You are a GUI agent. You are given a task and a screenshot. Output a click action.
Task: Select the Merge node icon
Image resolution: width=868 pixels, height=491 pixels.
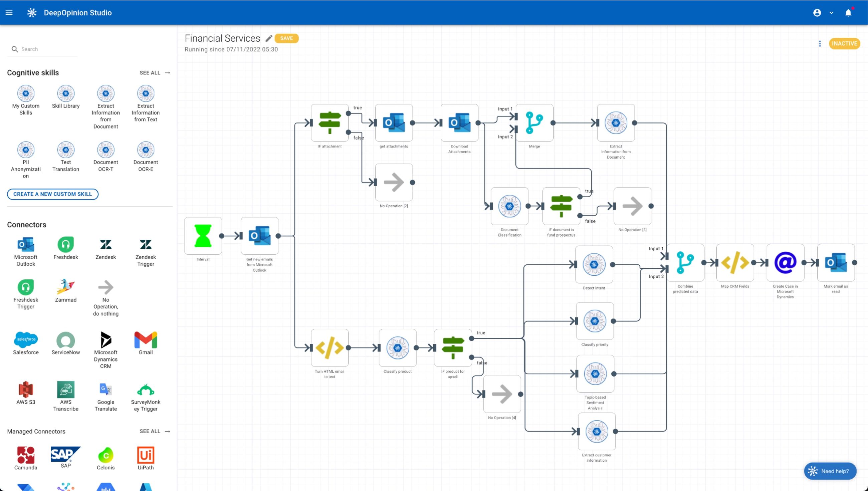point(534,123)
